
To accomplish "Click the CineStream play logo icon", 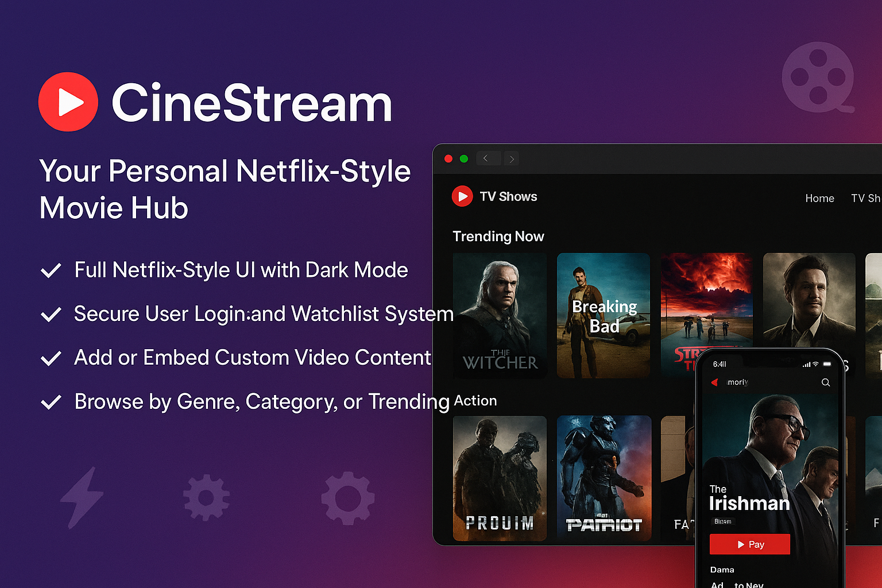I will (68, 102).
